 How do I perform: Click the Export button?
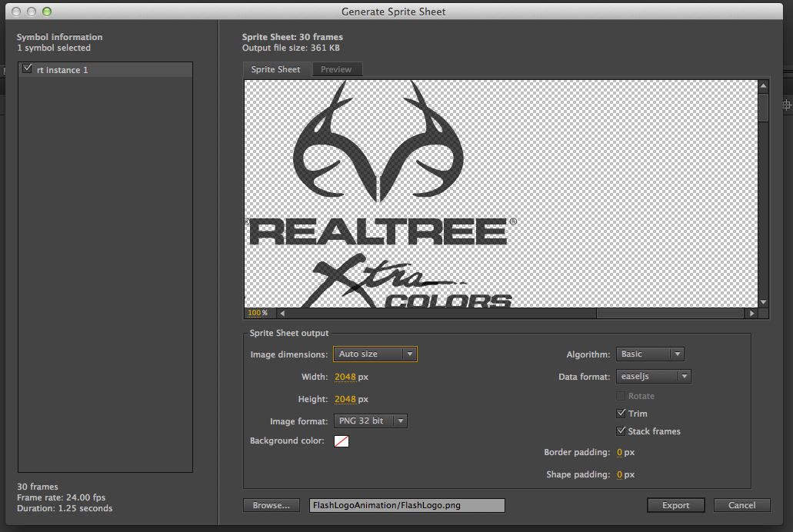(675, 505)
